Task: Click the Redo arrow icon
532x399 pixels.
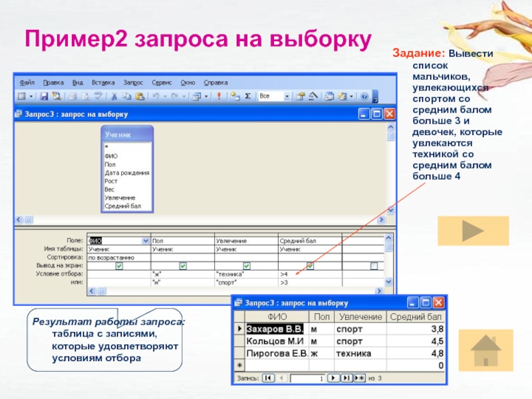Action: (175, 96)
